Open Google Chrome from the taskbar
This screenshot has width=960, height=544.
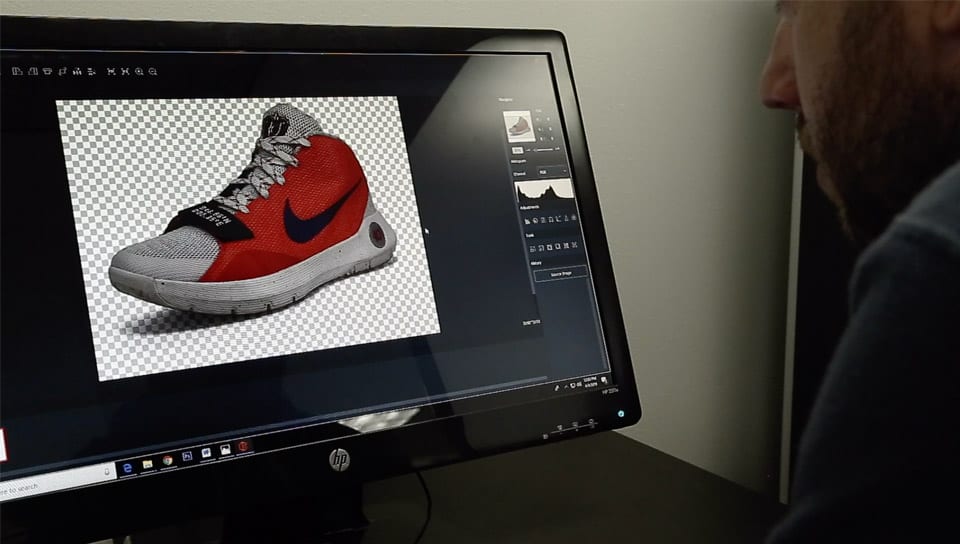[x=167, y=460]
